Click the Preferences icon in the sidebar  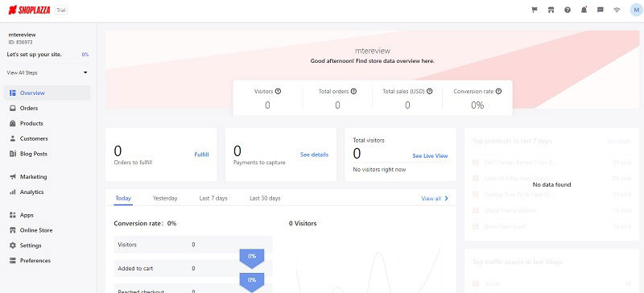click(12, 261)
